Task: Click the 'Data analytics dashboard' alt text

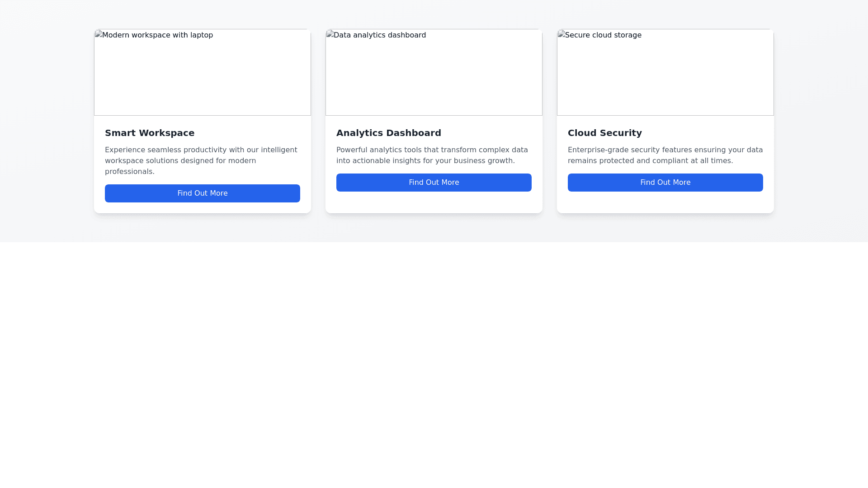Action: (x=379, y=35)
